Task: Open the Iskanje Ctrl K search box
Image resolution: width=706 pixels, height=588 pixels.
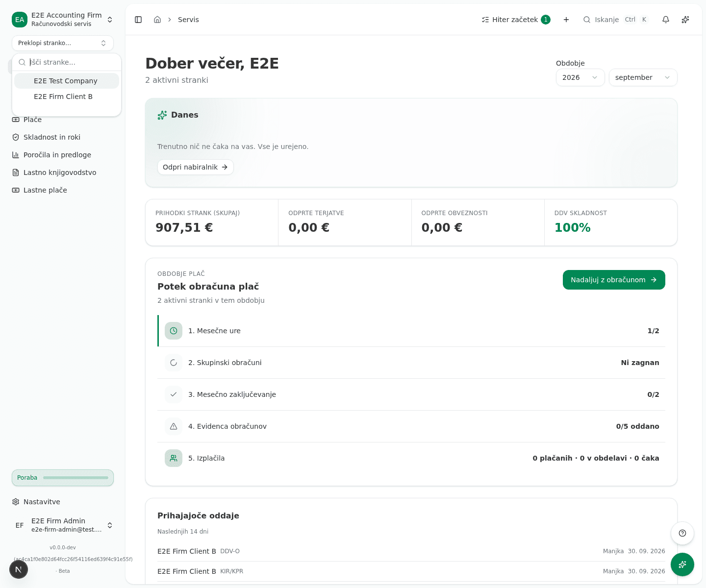Action: coord(616,20)
